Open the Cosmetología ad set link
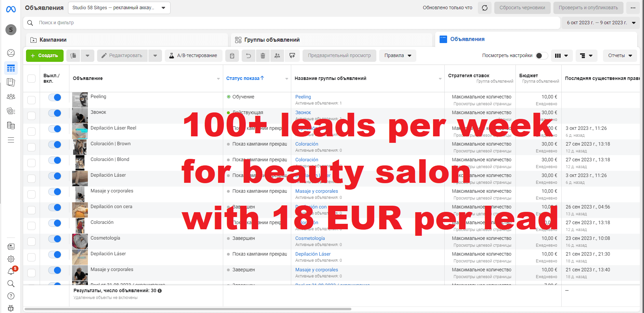This screenshot has width=644, height=313. pos(310,238)
